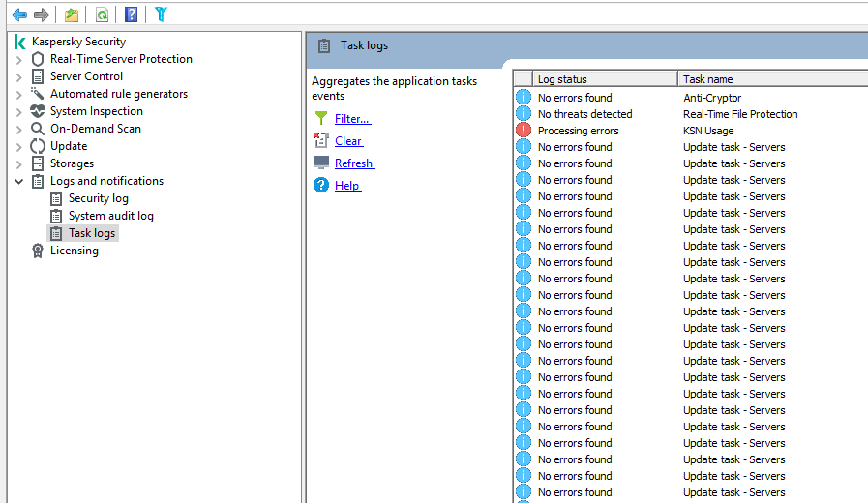This screenshot has width=868, height=503.
Task: Click the red error icon for KSN Usage
Action: [x=524, y=130]
